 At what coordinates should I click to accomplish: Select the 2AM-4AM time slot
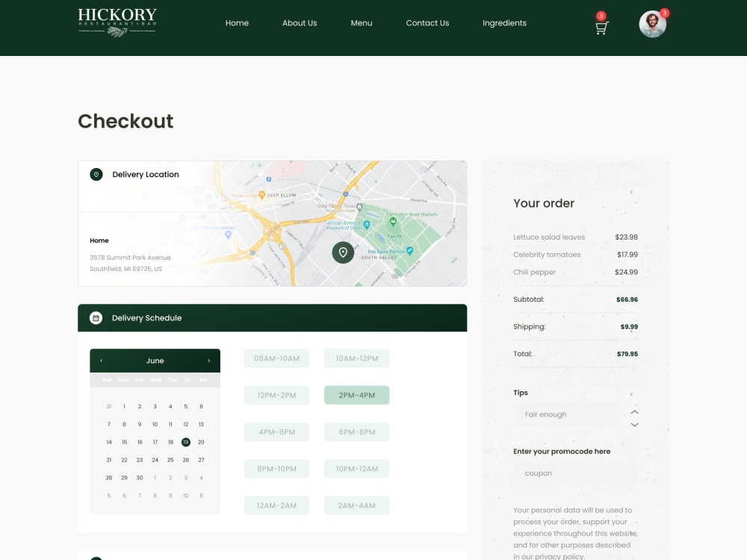coord(357,505)
